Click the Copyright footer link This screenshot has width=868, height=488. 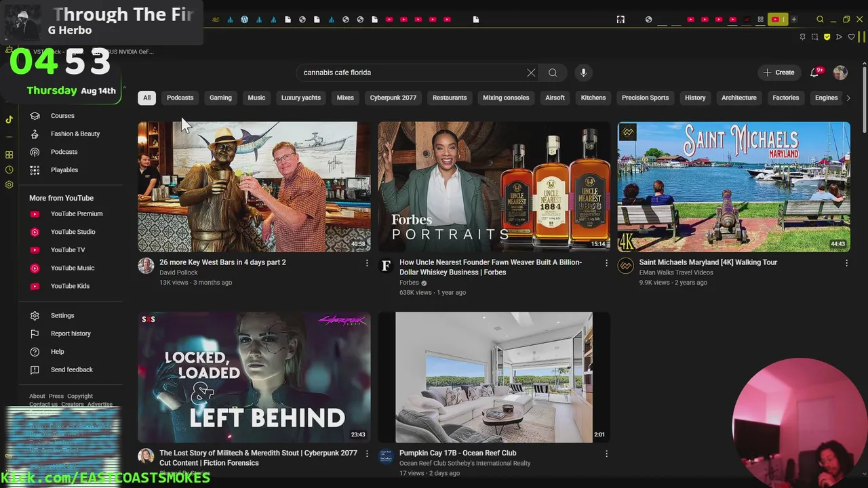point(80,396)
